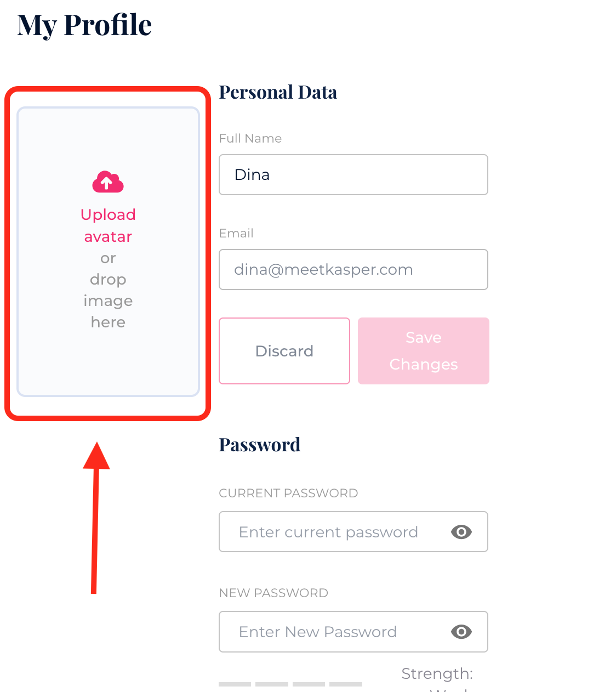The height and width of the screenshot is (692, 616).
Task: Click the "Upload avatar" link text
Action: 108,225
